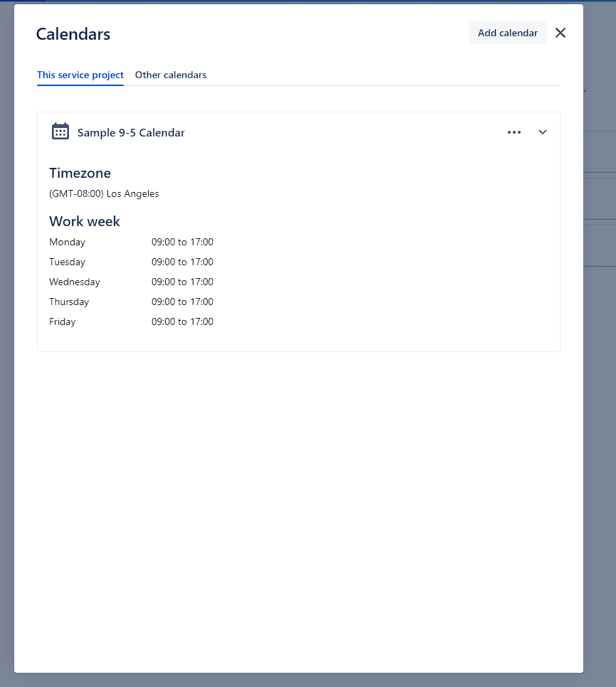Click the Wednesday 09:00 to 17:00 hours
Viewport: 616px width, 687px height.
pyautogui.click(x=182, y=282)
